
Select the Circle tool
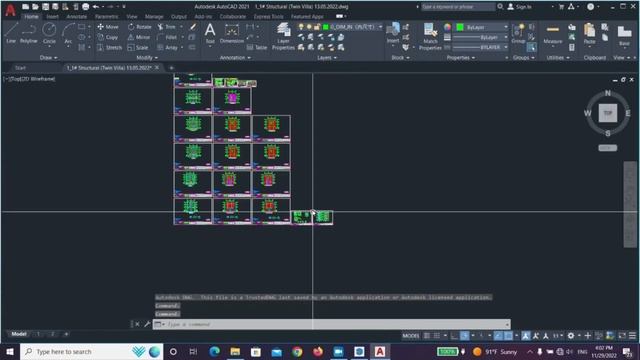[49, 33]
